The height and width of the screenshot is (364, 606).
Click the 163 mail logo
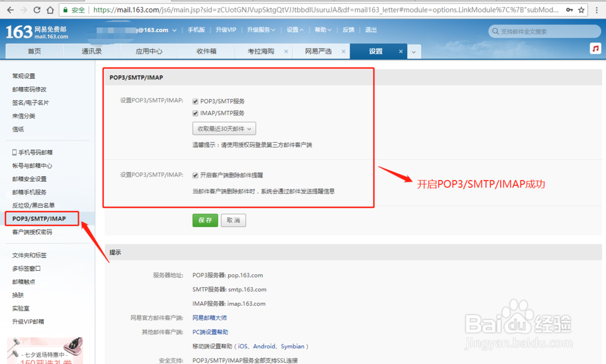point(37,31)
